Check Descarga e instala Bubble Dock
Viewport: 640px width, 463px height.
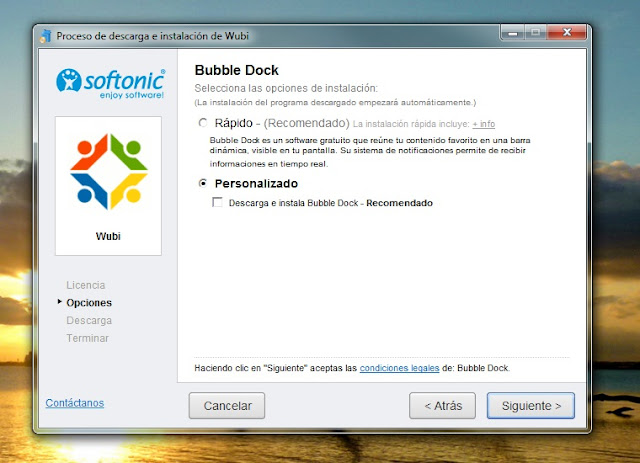pos(217,202)
